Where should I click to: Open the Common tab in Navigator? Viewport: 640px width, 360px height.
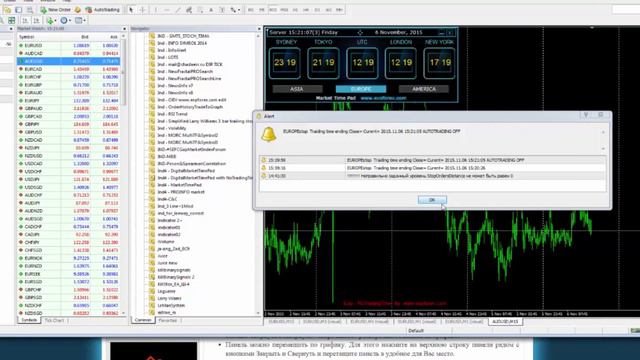pyautogui.click(x=143, y=320)
